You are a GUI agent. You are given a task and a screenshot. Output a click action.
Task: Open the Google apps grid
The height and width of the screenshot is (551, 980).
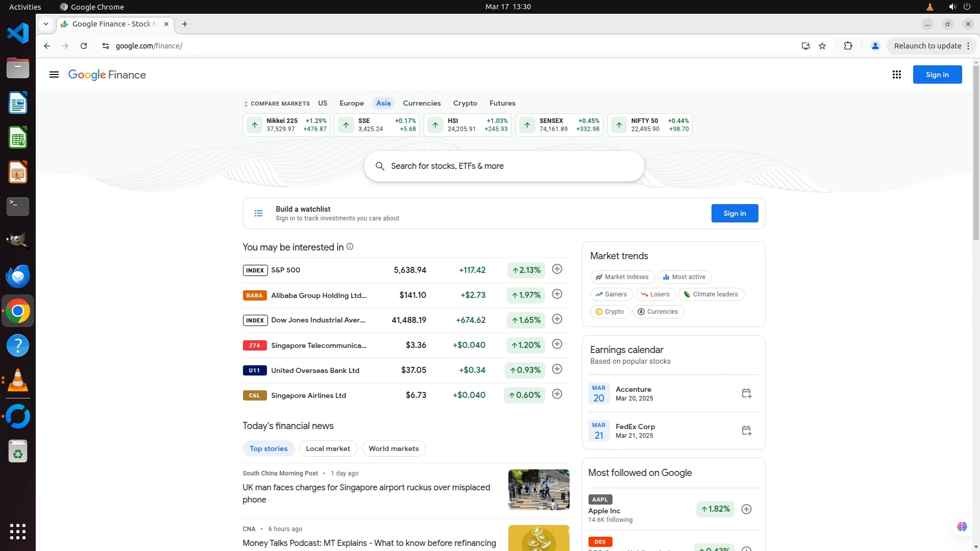click(x=896, y=74)
